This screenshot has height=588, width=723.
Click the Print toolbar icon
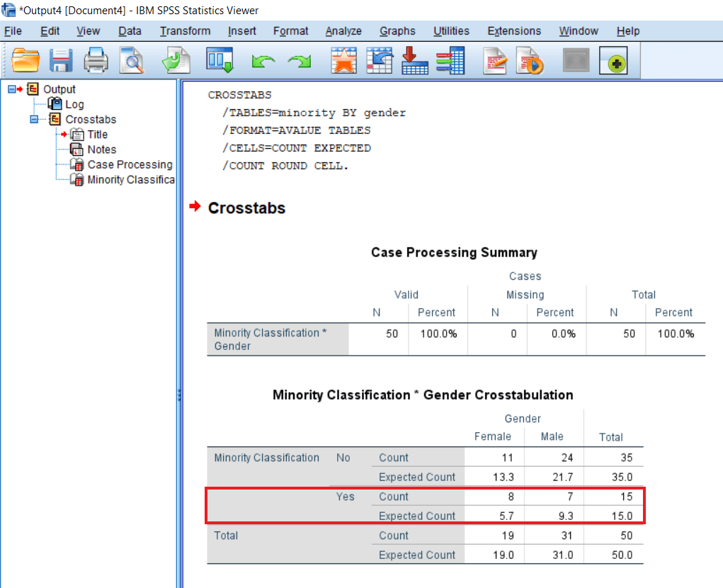coord(96,60)
